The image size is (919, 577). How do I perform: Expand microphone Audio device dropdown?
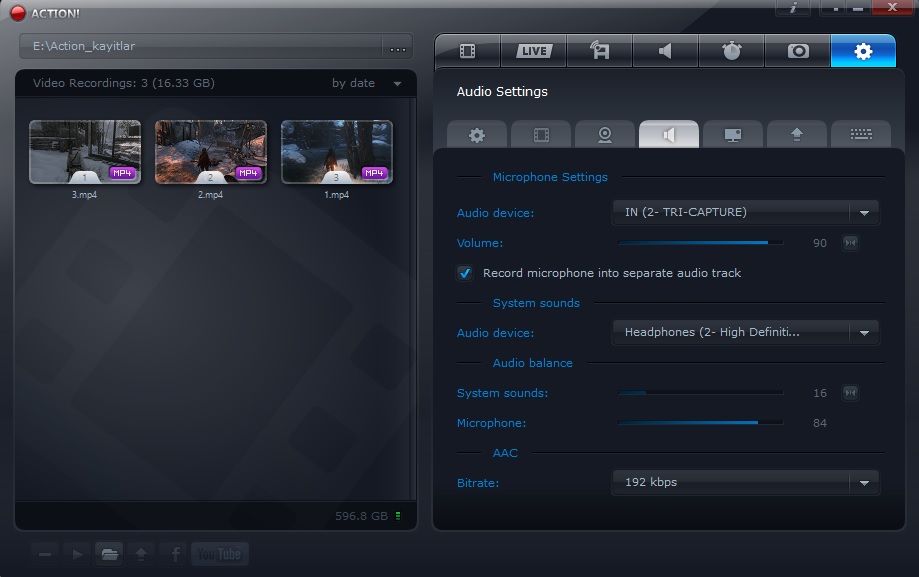745,212
